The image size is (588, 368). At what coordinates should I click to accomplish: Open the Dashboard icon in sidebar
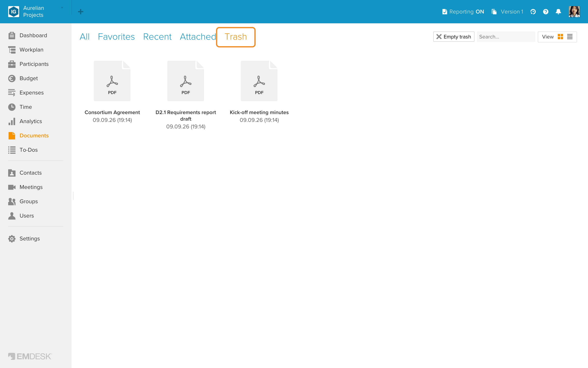[12, 36]
